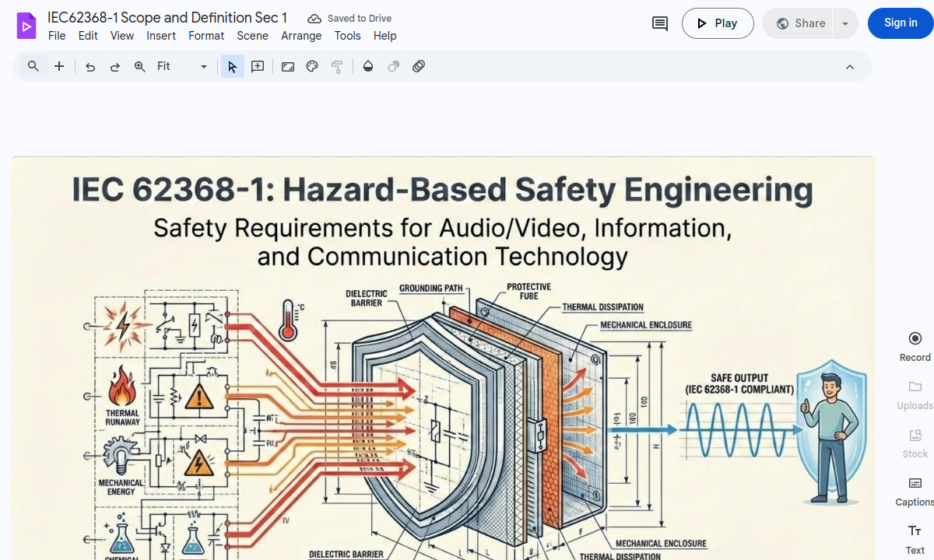Click the plus insert icon in toolbar
This screenshot has width=934, height=560.
tap(59, 67)
